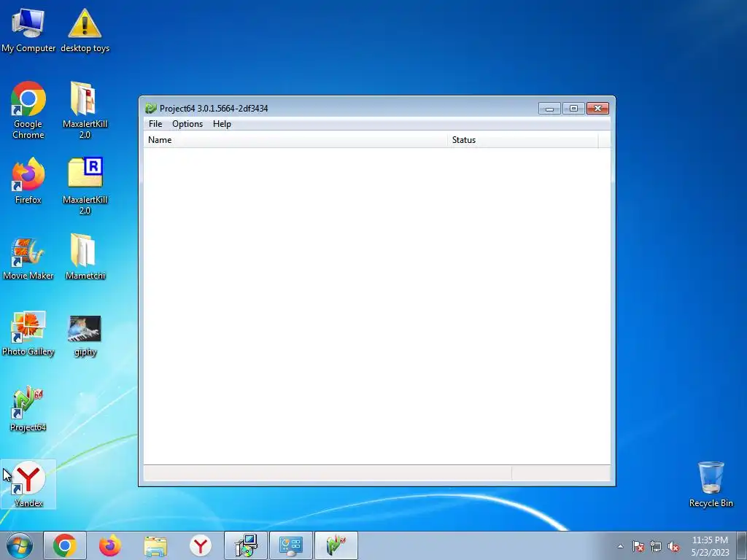Image resolution: width=747 pixels, height=560 pixels.
Task: Select the Mametchi folder icon
Action: (x=85, y=257)
